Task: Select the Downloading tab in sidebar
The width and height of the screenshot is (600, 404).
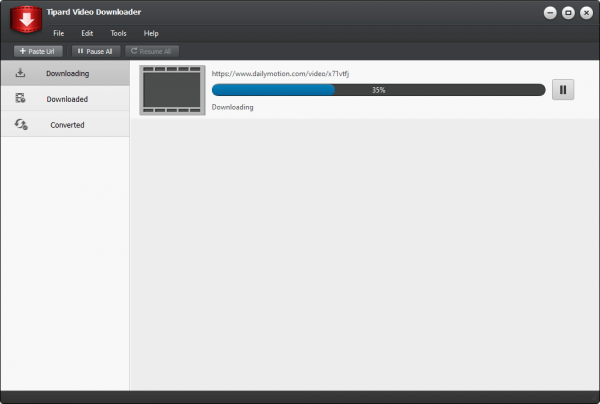Action: tap(65, 73)
